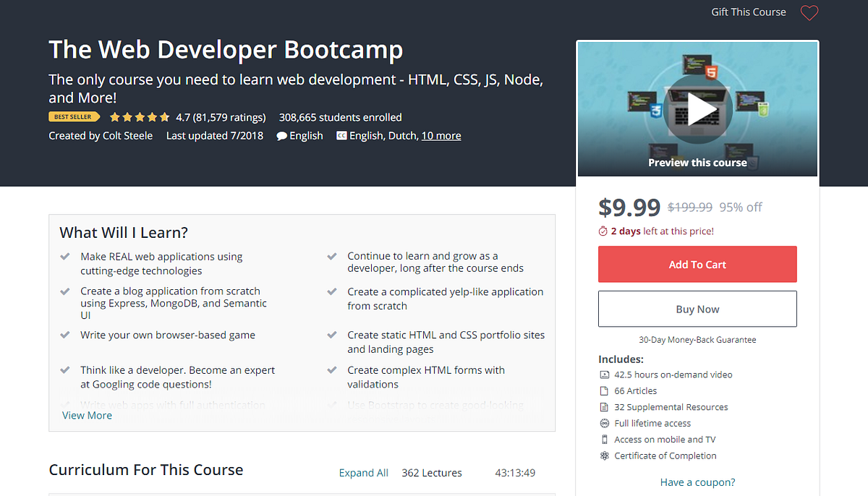Click the Certificate of Completion icon
The width and height of the screenshot is (868, 496).
pos(605,456)
